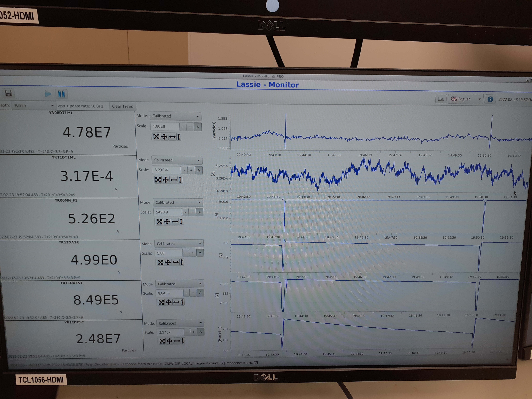Expand the 10min depth dropdown
The height and width of the screenshot is (399, 532).
tap(33, 105)
